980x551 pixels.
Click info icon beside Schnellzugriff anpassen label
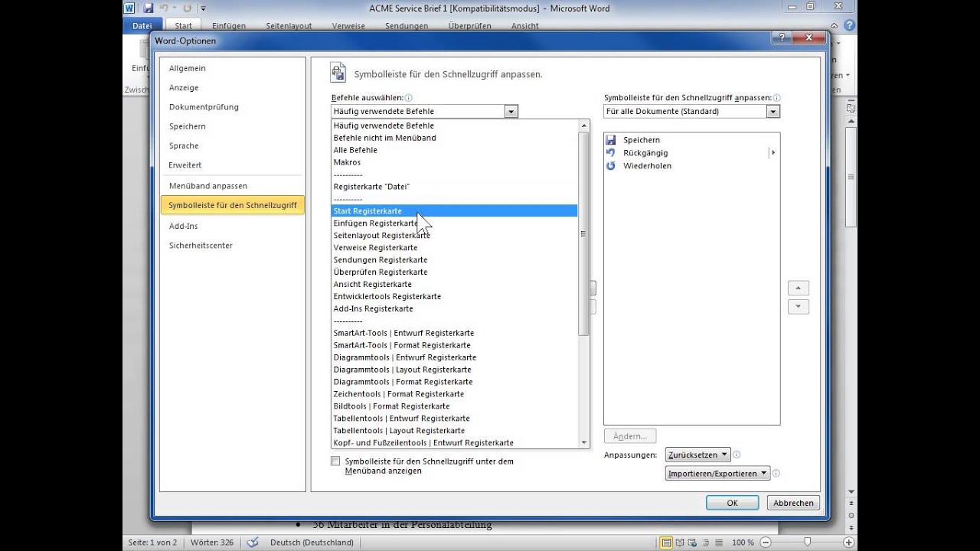coord(777,98)
